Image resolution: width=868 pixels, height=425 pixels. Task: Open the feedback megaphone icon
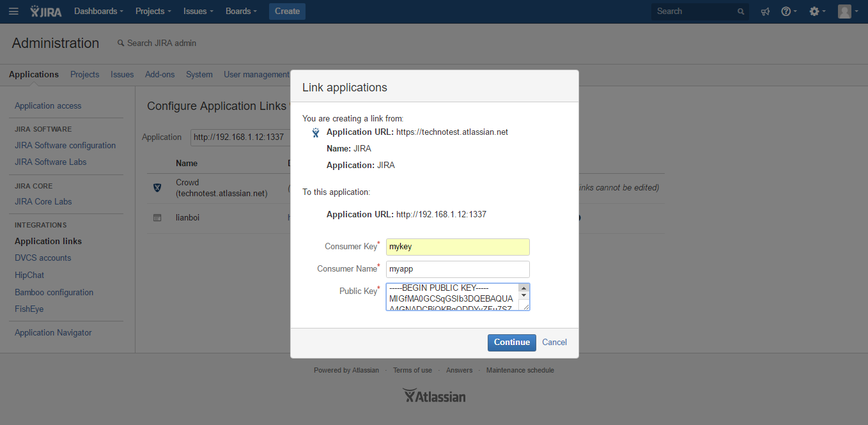[x=765, y=12]
